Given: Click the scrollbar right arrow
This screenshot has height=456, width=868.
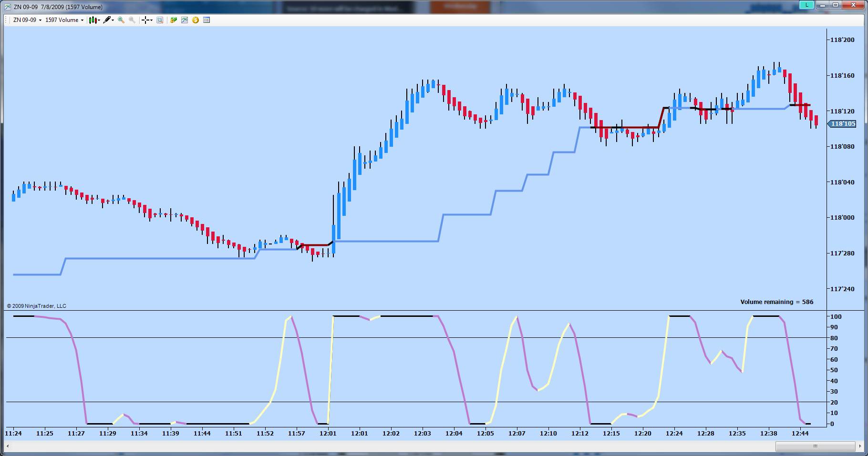Looking at the screenshot, I should pos(860,446).
